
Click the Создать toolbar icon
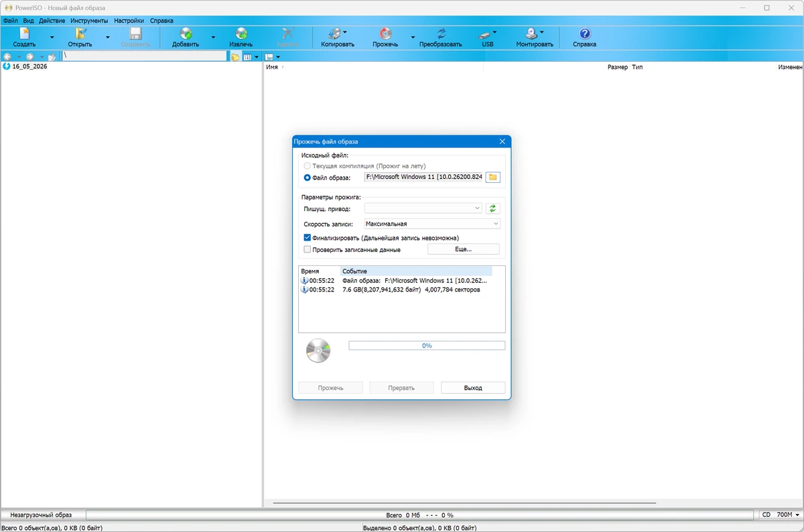tap(24, 38)
